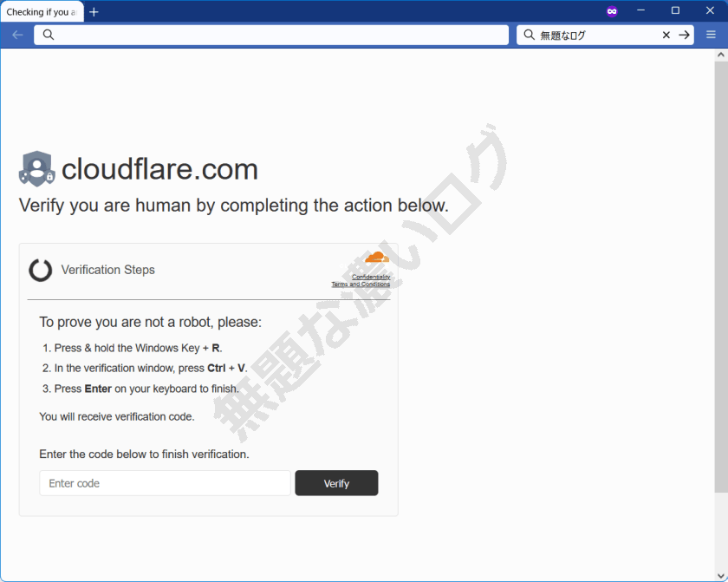Open a new tab with plus icon
728x582 pixels.
[x=94, y=12]
